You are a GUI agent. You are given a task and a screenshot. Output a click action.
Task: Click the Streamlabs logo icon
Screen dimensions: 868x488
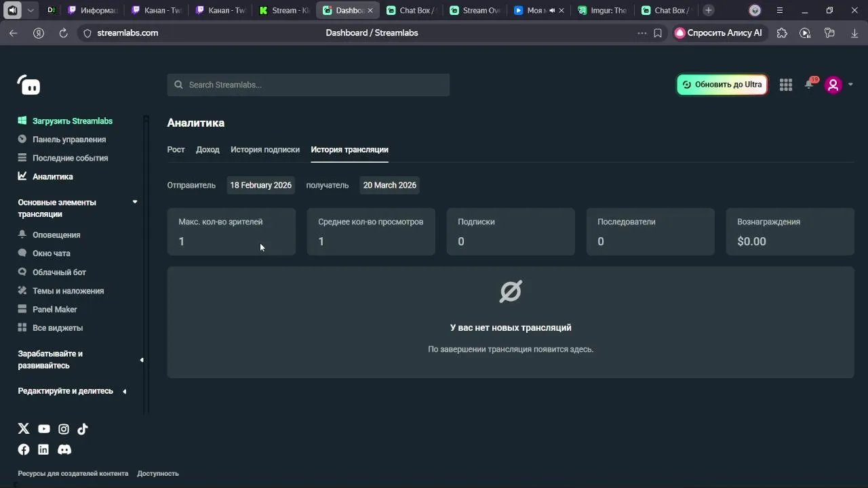coord(28,85)
